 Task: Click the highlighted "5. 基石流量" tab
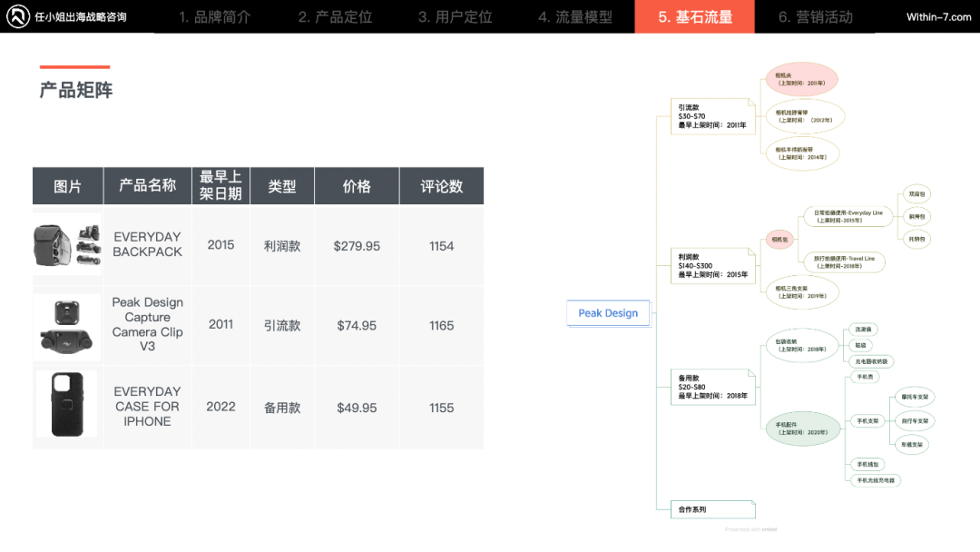[695, 16]
